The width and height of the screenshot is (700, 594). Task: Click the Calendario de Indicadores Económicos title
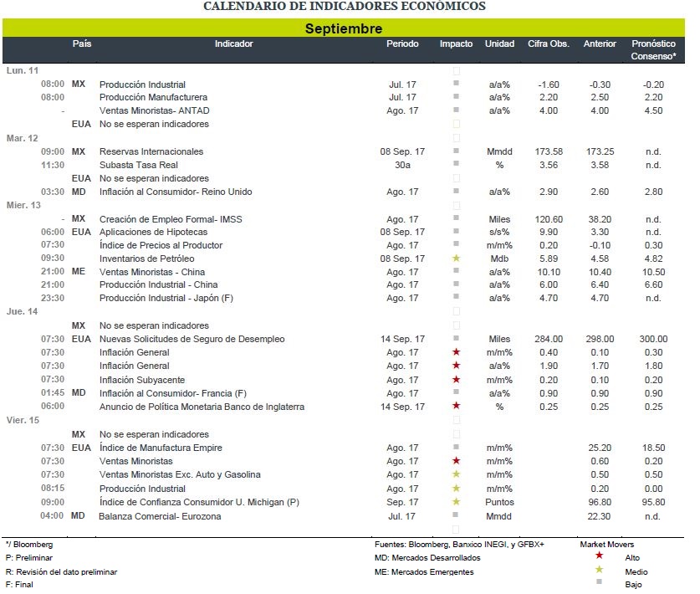click(345, 6)
